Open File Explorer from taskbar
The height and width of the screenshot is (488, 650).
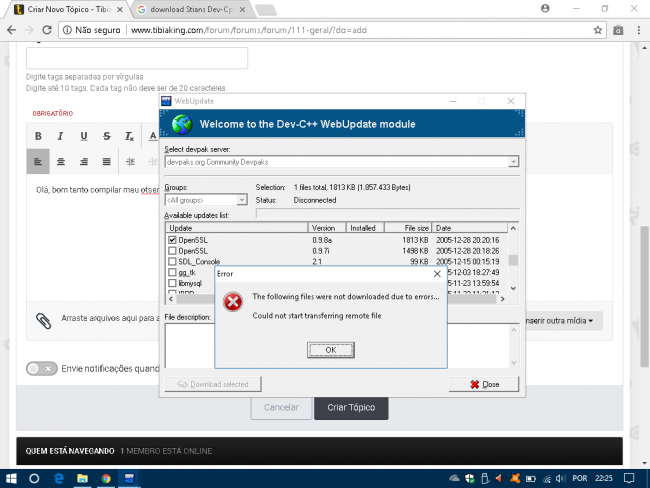82,478
